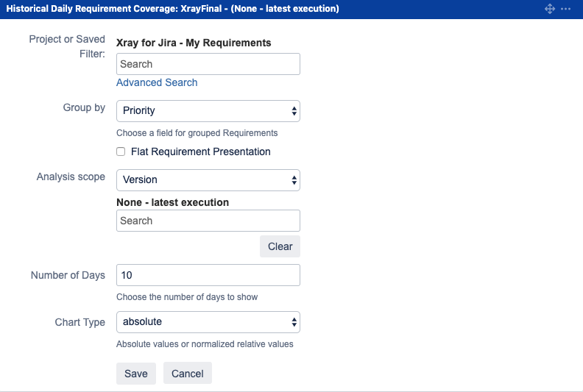This screenshot has width=583, height=392.
Task: Select the Number of Days input field
Action: pyautogui.click(x=208, y=275)
